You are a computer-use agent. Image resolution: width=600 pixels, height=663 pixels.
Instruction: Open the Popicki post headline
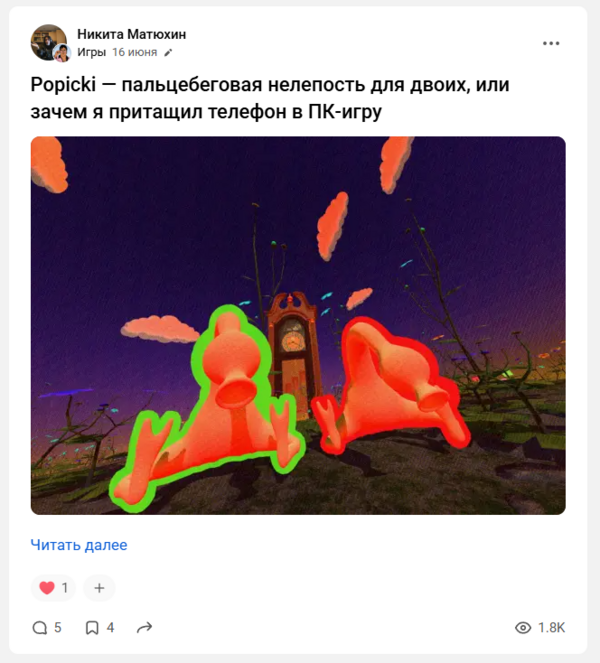click(x=270, y=98)
